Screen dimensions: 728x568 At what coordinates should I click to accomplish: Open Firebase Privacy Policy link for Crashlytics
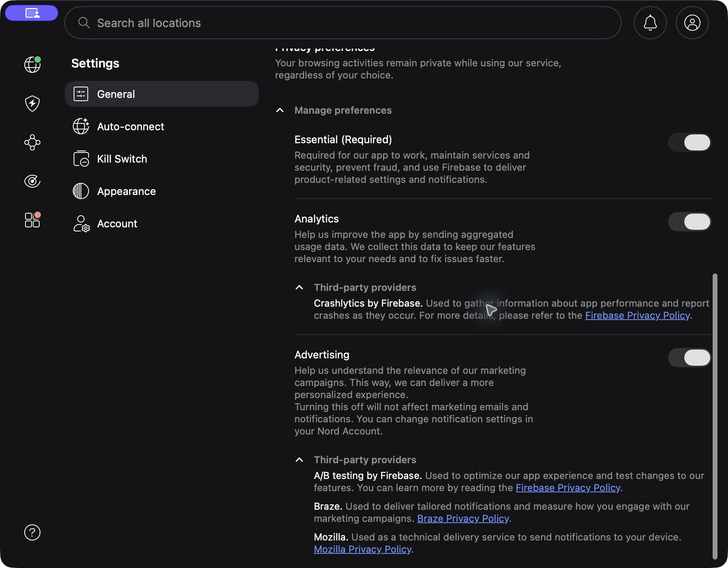click(x=637, y=316)
